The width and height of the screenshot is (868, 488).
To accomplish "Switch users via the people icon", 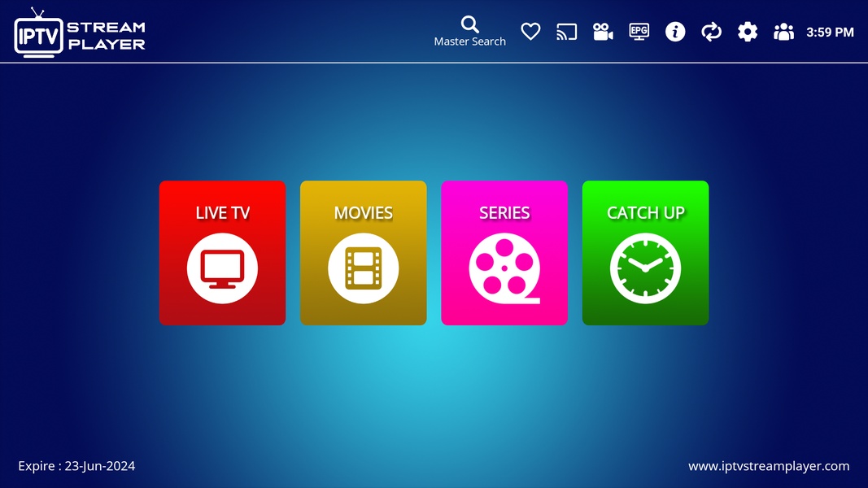I will coord(783,32).
